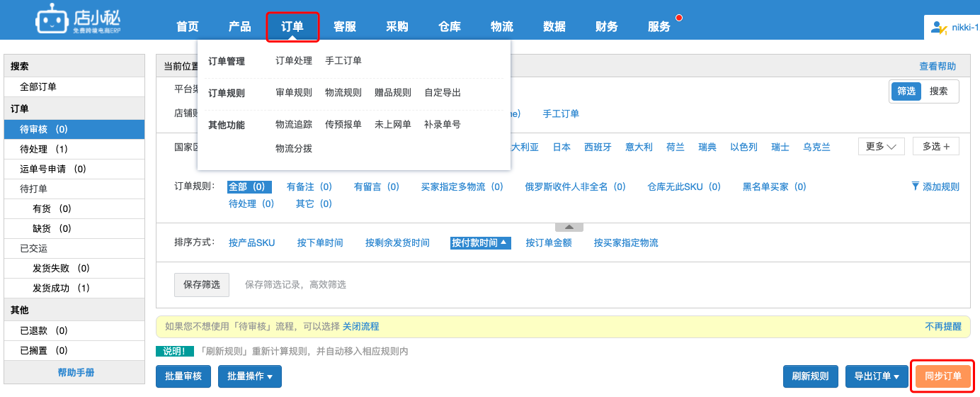Click the 添加规则 filter funnel icon
Image resolution: width=980 pixels, height=397 pixels.
point(916,186)
